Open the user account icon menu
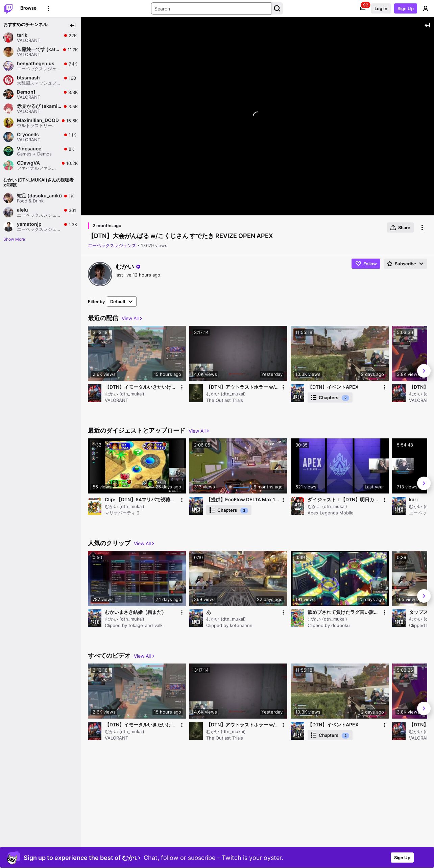 pos(426,8)
